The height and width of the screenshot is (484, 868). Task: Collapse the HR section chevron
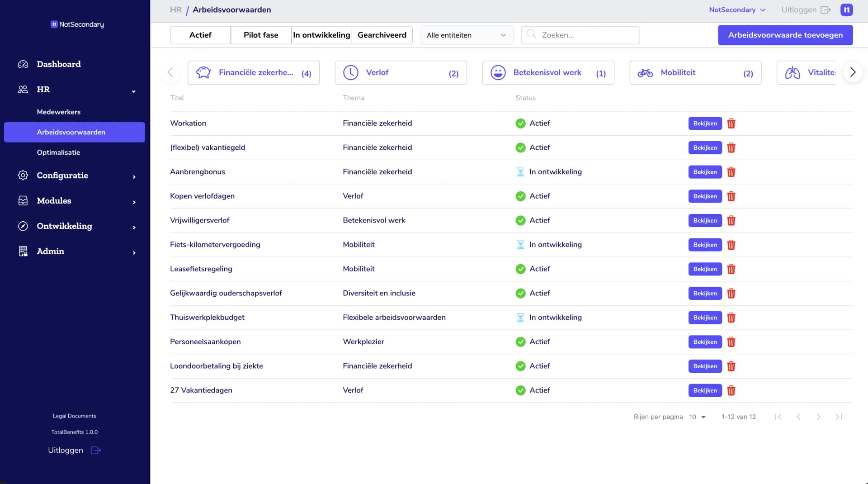133,91
